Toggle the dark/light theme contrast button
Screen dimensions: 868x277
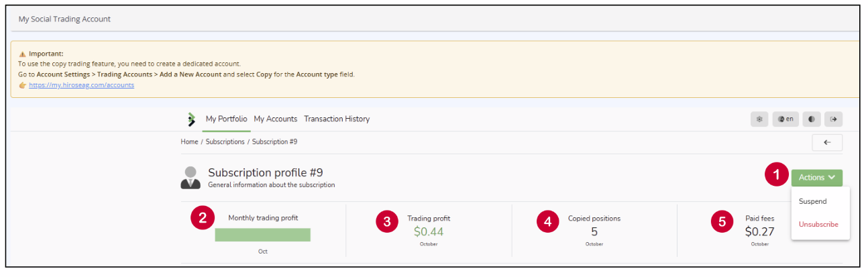tap(810, 119)
